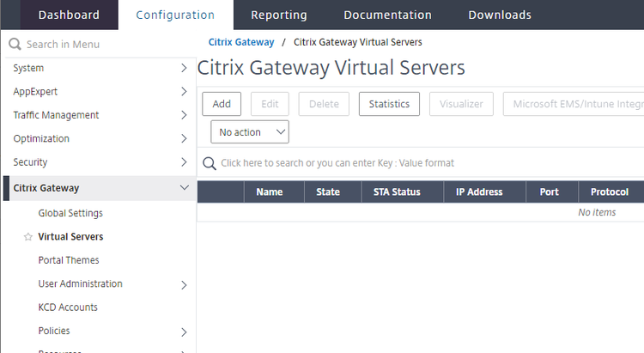Open the Downloads tab
The image size is (644, 353).
[x=500, y=15]
